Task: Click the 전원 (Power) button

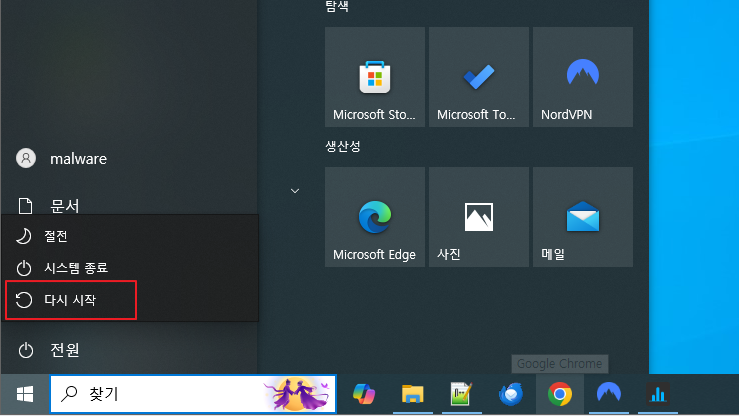Action: 49,350
